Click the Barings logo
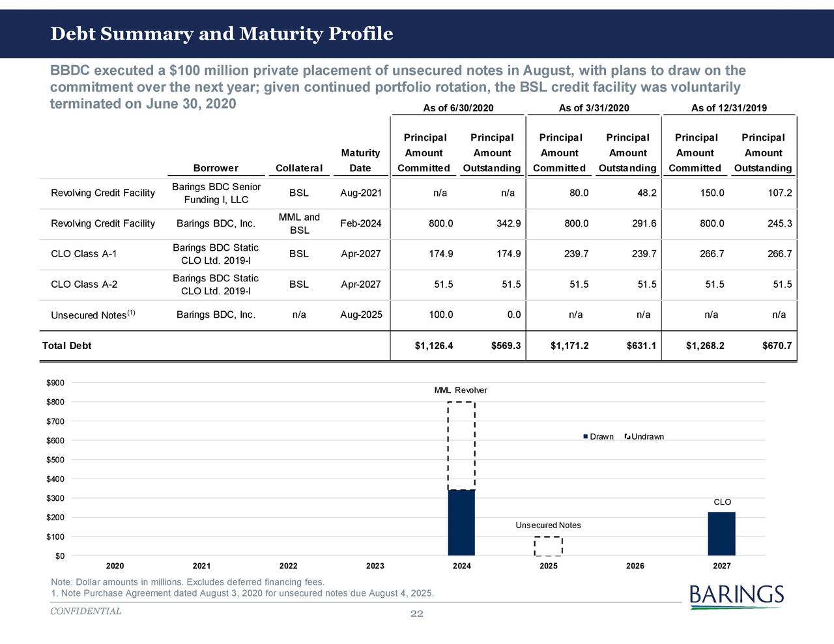Viewport: 834px width, 644px height. click(x=736, y=597)
